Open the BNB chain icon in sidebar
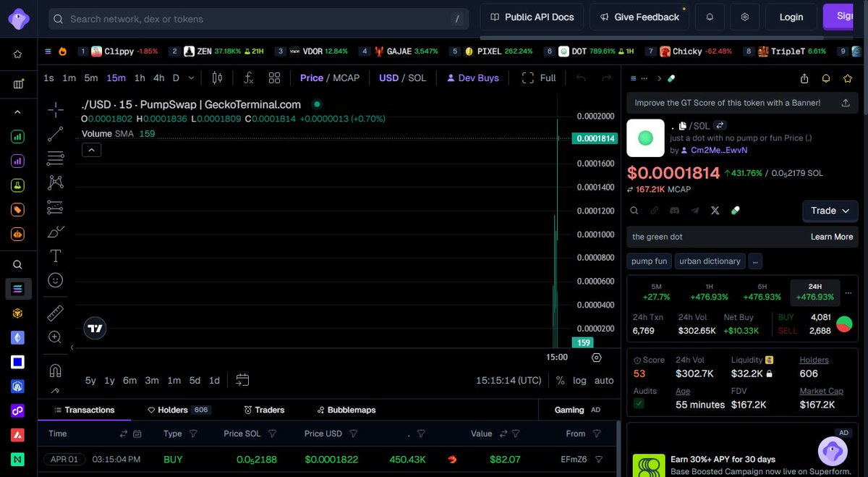The height and width of the screenshot is (477, 868). [18, 313]
